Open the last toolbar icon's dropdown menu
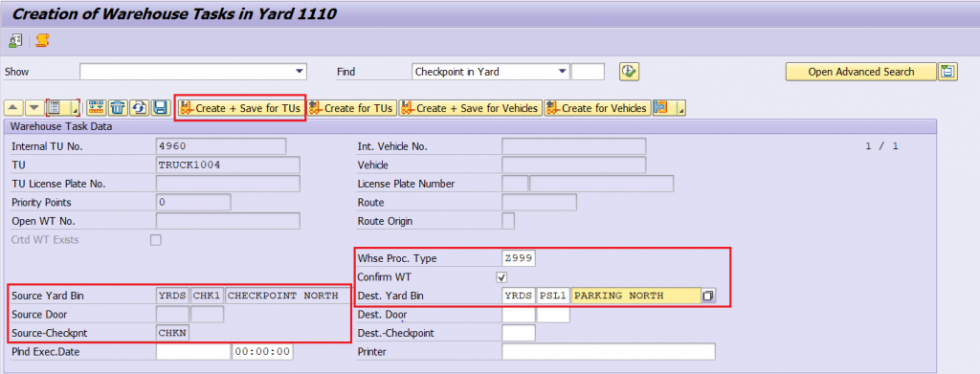The image size is (980, 374). point(681,110)
